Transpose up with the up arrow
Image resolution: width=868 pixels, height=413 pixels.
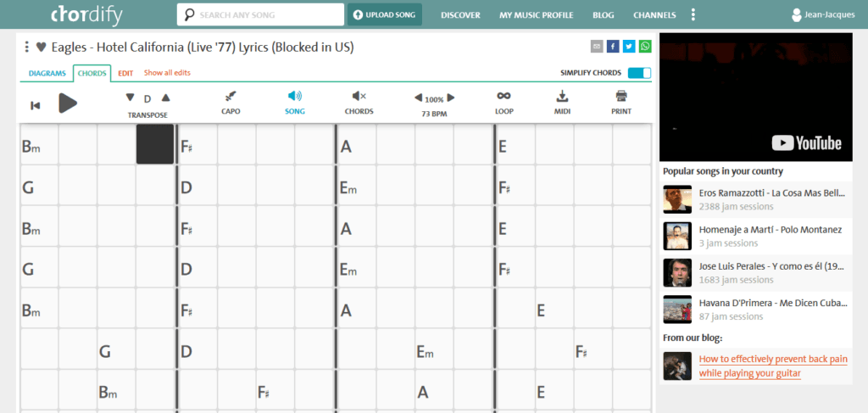tap(165, 98)
